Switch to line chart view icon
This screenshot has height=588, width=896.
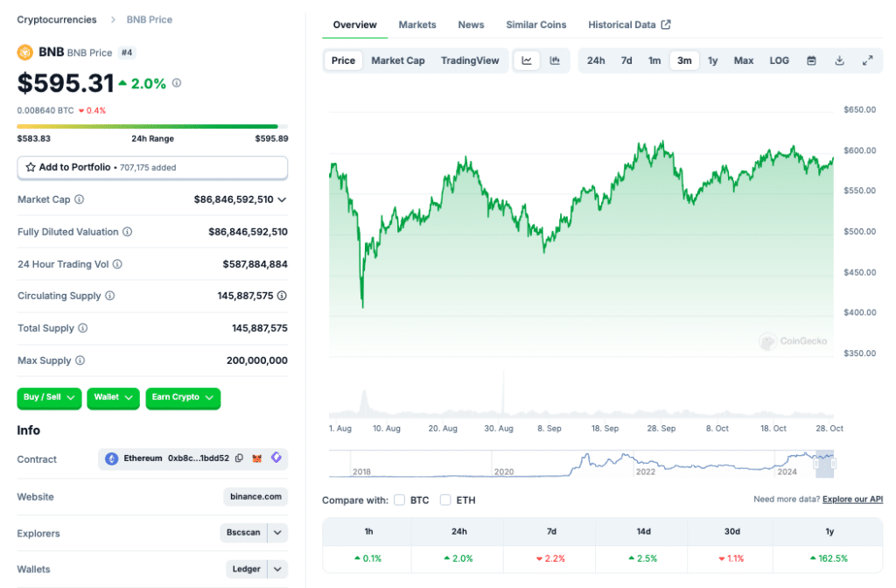pos(527,60)
